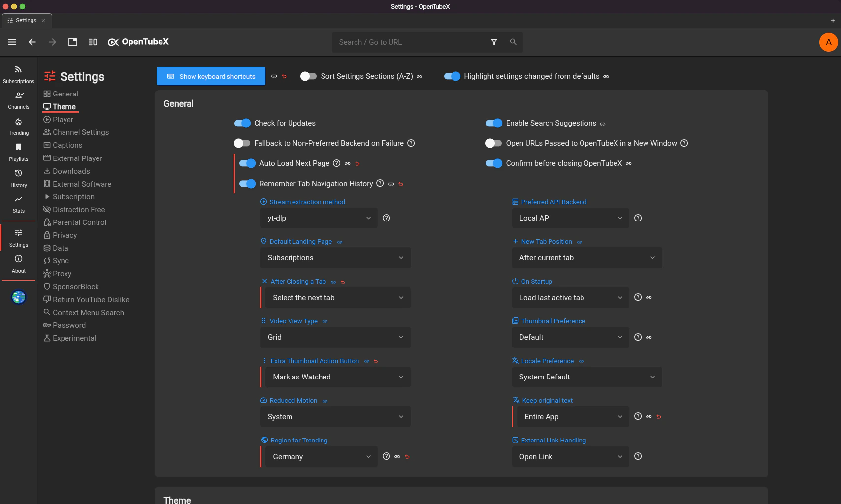841x504 pixels.
Task: Open Video View Type Grid dropdown
Action: coord(335,337)
